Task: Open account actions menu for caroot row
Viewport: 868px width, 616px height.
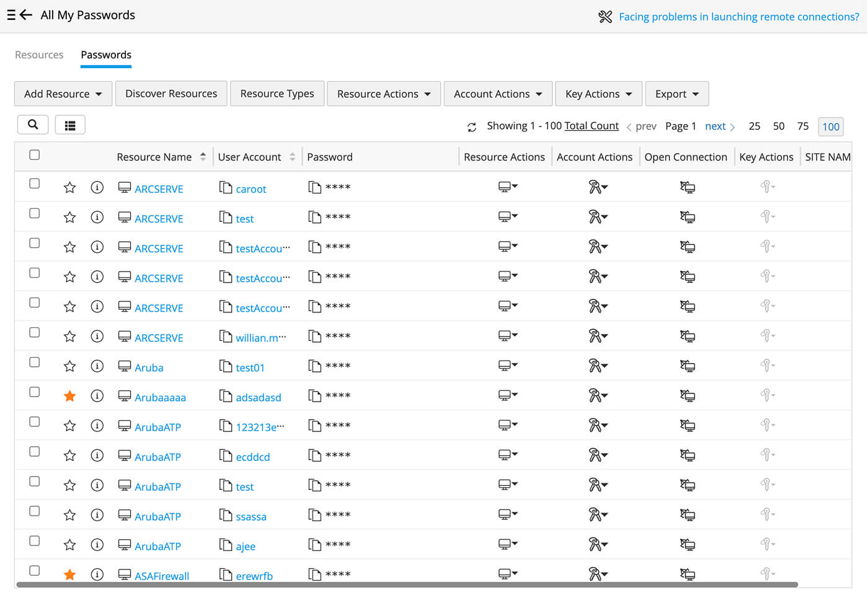Action: 598,187
